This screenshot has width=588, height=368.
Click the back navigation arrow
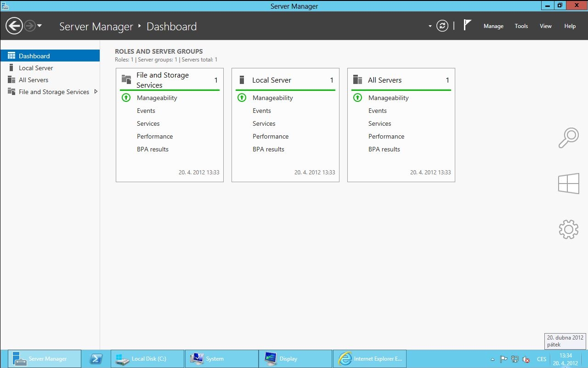[14, 26]
